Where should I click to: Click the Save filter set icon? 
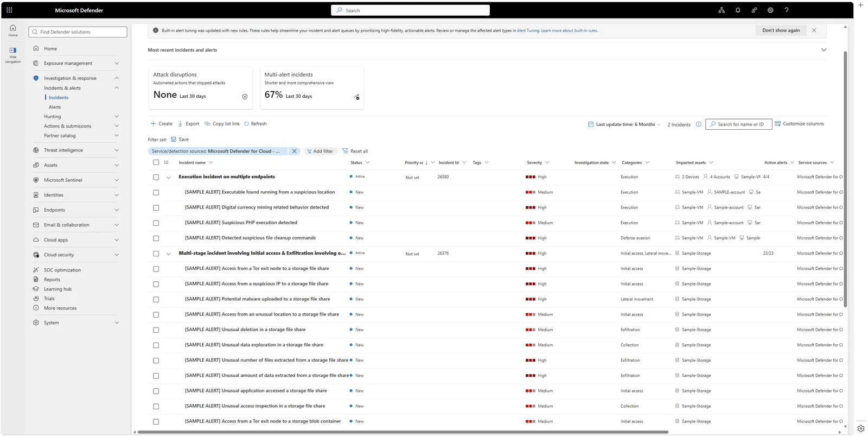(x=174, y=140)
